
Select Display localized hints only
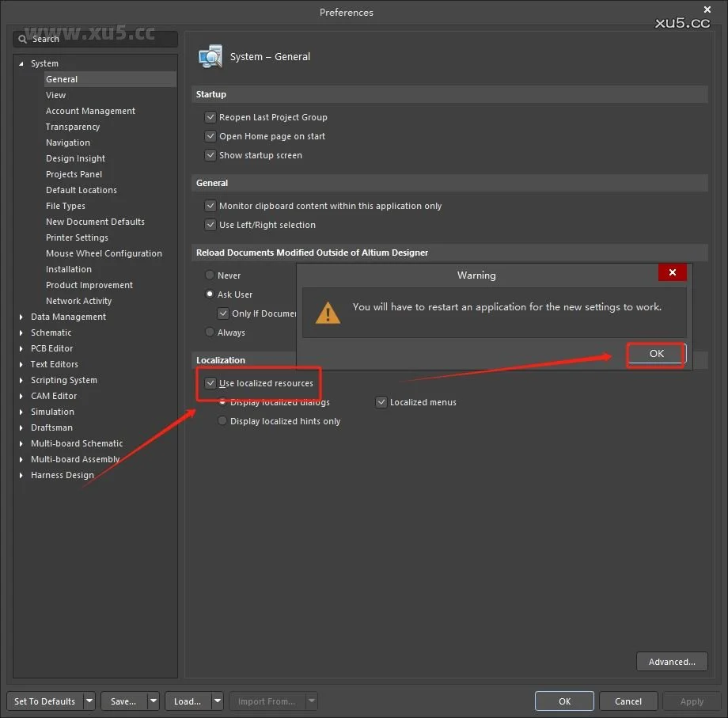222,421
